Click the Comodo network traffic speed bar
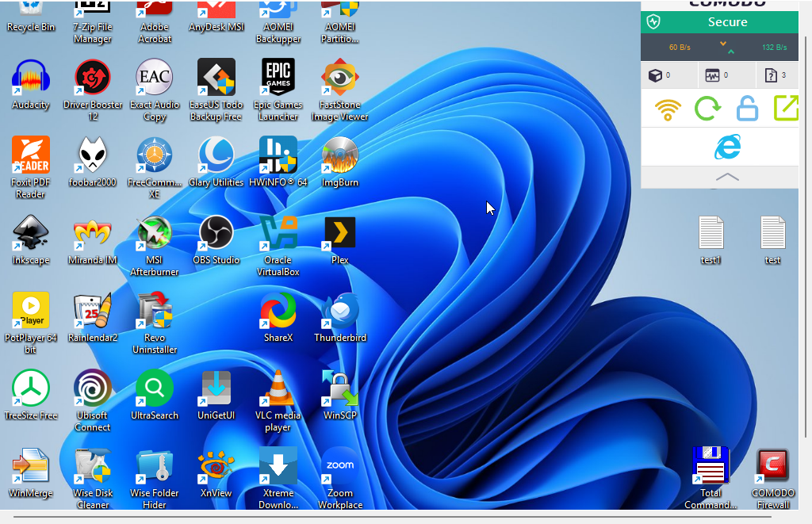This screenshot has width=812, height=524. pyautogui.click(x=720, y=48)
